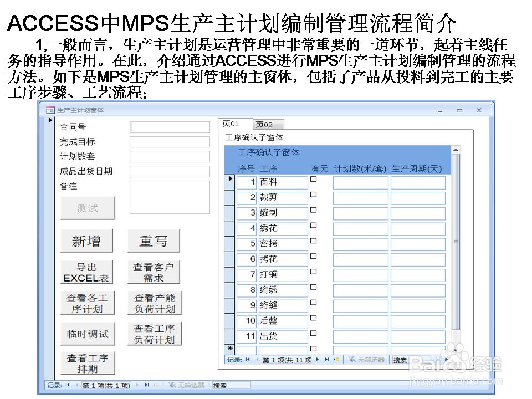Check 有无 box for 绣花
The height and width of the screenshot is (399, 532).
click(x=314, y=226)
